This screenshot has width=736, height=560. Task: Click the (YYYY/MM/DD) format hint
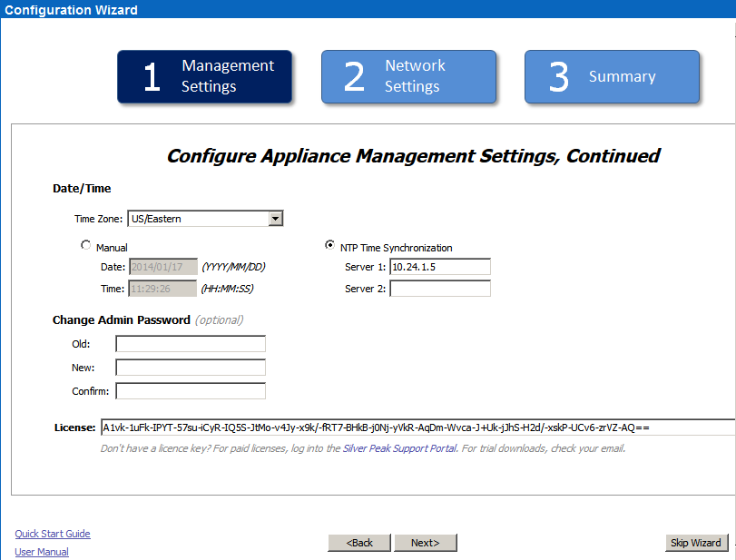pos(234,267)
